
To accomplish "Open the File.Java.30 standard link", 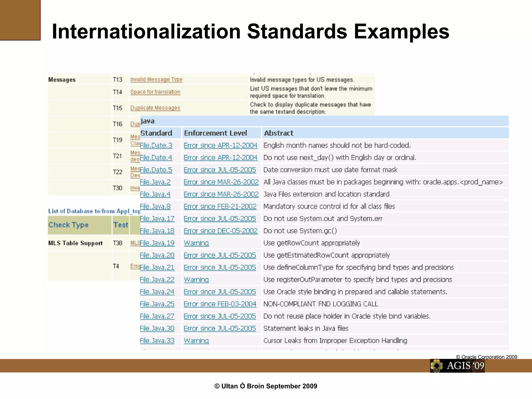I will point(157,328).
